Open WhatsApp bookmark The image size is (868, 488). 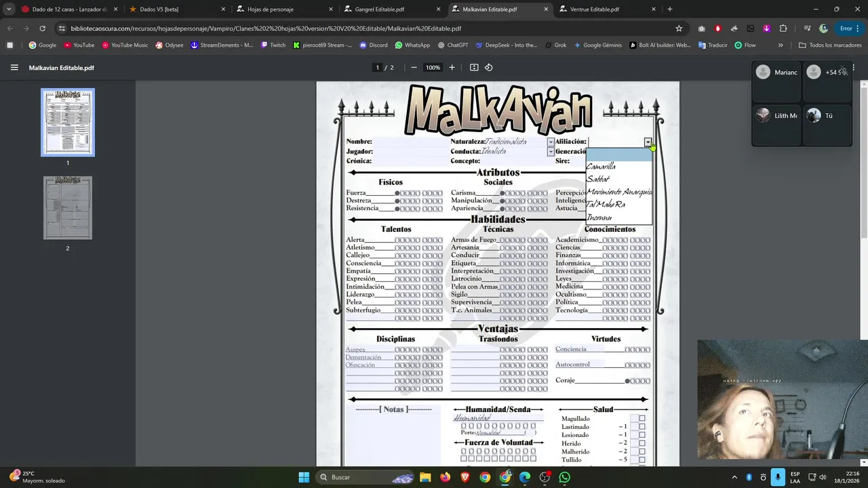(x=412, y=45)
